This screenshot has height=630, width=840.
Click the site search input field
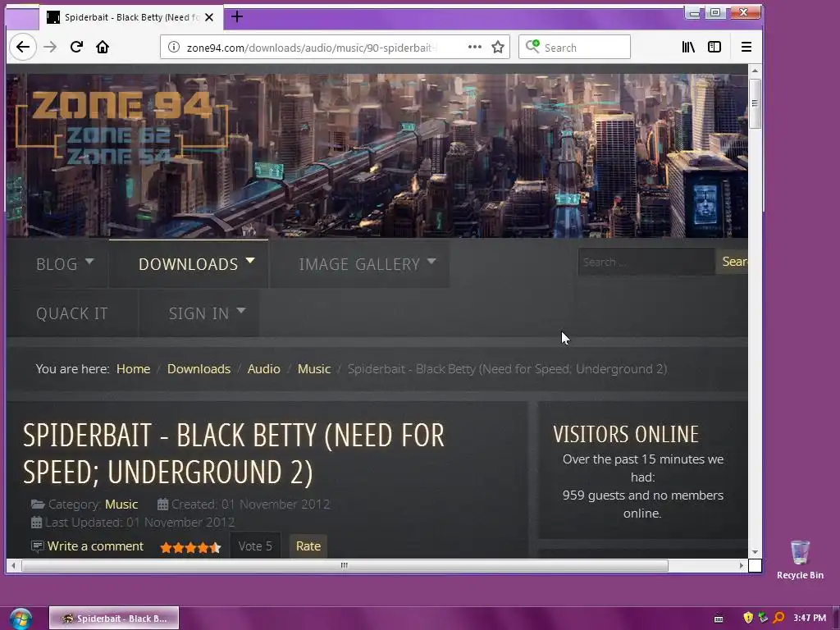tap(646, 262)
